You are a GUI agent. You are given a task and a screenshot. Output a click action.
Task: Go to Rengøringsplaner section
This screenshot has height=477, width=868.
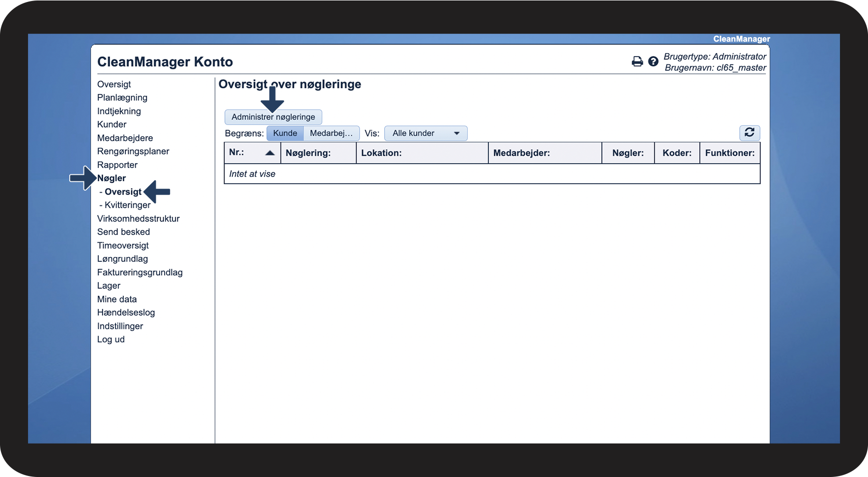(133, 151)
